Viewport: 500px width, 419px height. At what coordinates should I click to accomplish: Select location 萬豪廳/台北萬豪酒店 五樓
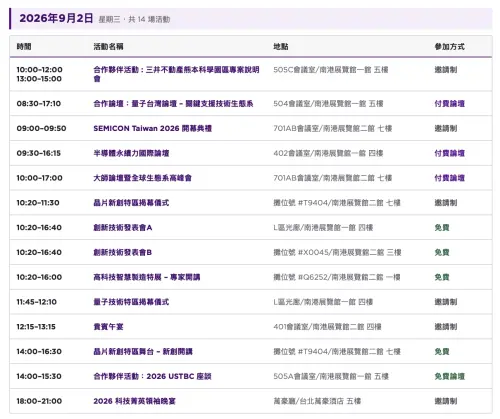[317, 401]
